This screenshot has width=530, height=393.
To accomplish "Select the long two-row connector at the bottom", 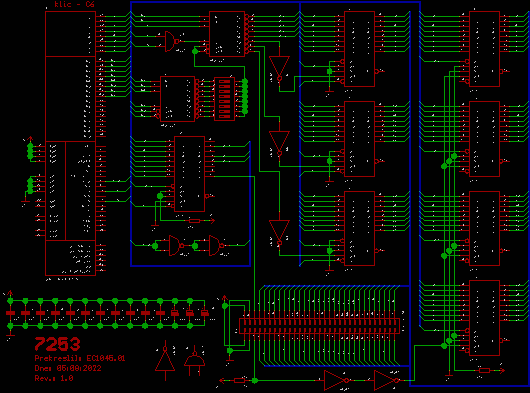I will point(319,326).
